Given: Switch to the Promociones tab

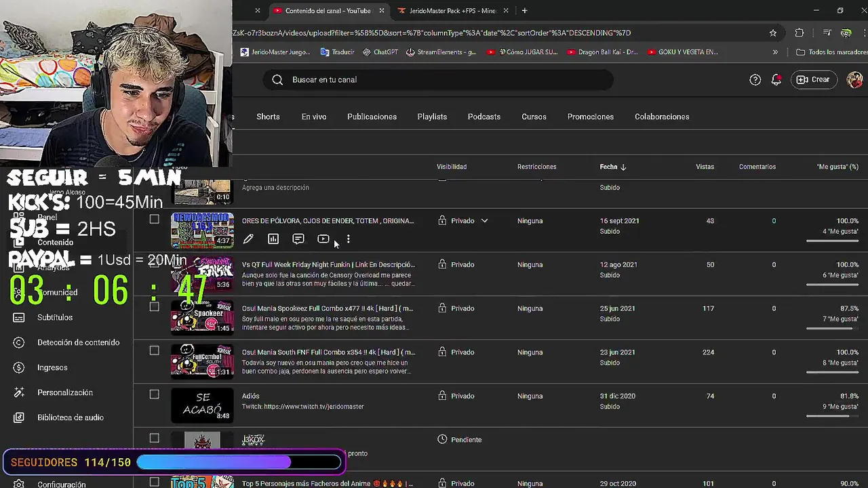Looking at the screenshot, I should click(x=591, y=117).
